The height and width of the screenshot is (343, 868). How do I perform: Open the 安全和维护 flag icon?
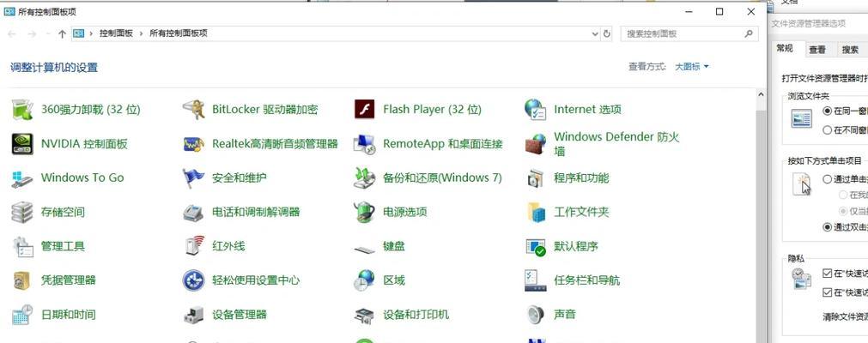tap(194, 178)
